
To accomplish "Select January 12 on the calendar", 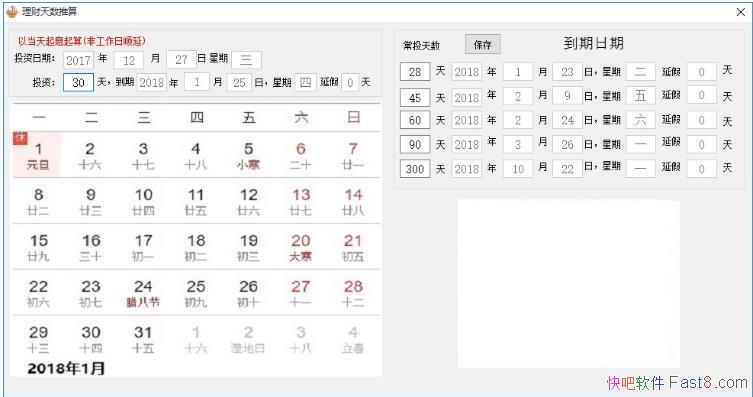I will pyautogui.click(x=248, y=202).
